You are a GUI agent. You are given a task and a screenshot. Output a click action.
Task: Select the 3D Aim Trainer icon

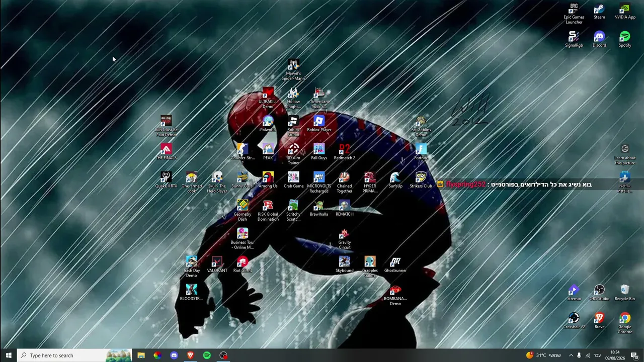293,155
